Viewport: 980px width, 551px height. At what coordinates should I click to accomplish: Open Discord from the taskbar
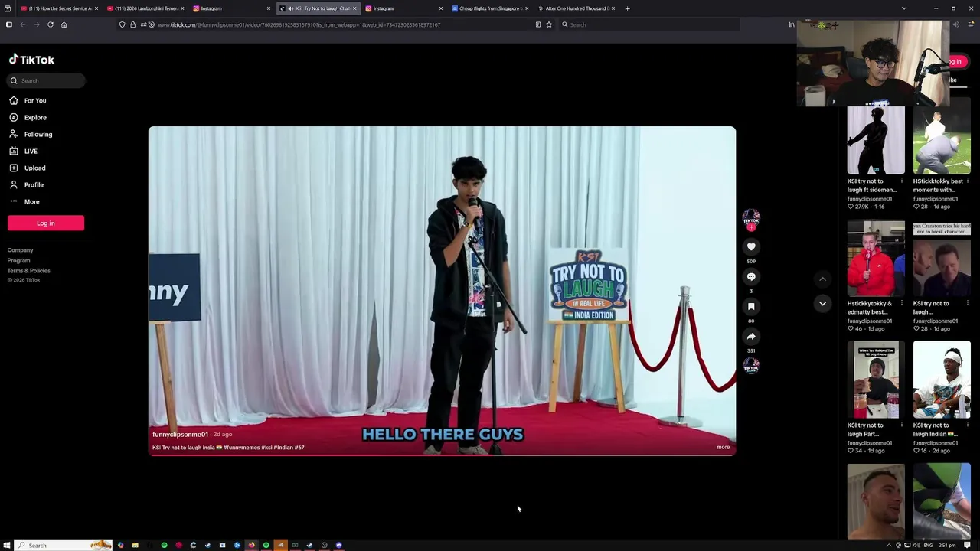click(x=338, y=545)
